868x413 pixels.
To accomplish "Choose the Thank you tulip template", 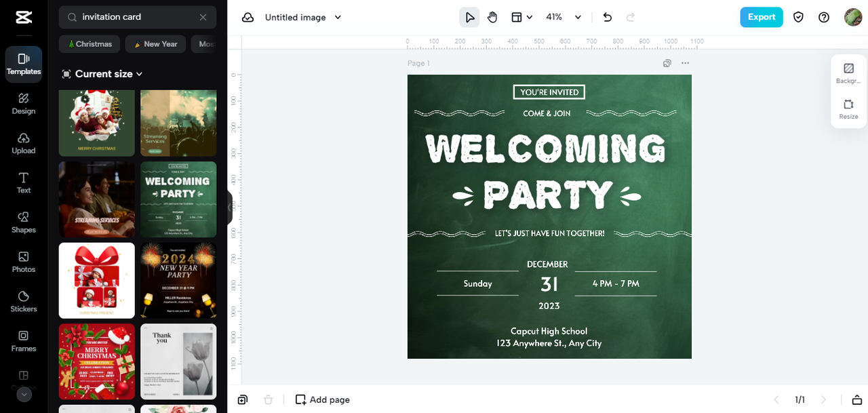I will pyautogui.click(x=178, y=361).
